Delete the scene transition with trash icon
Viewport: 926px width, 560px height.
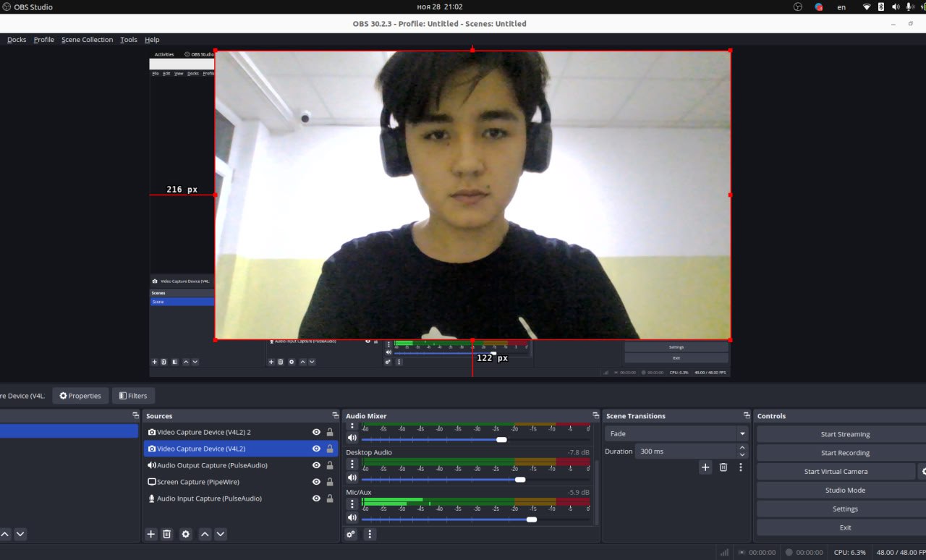tap(723, 467)
